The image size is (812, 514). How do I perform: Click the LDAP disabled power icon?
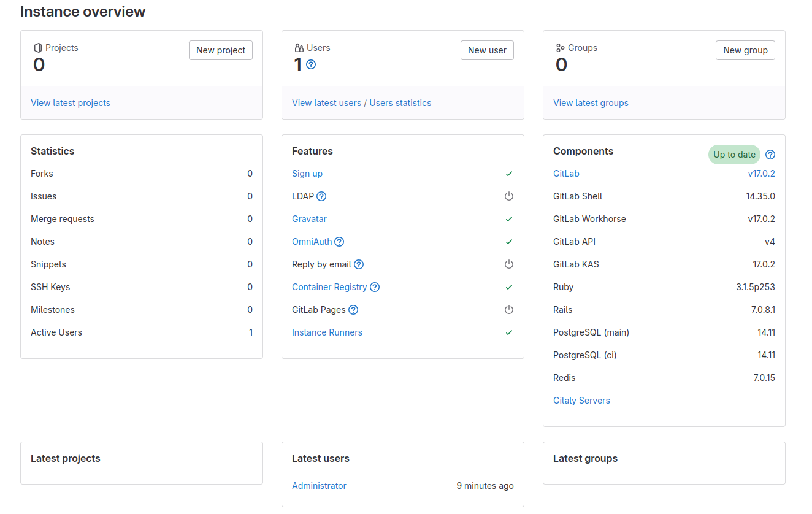(509, 196)
